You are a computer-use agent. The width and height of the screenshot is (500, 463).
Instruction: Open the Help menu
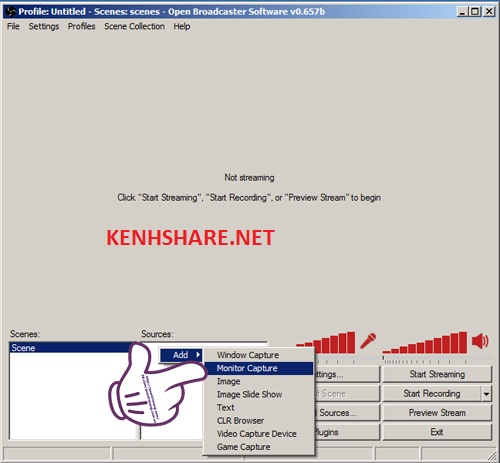pyautogui.click(x=182, y=26)
